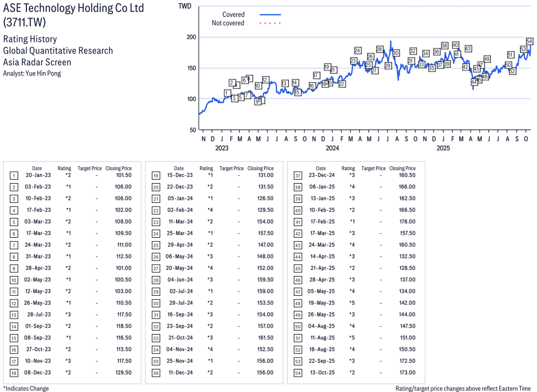Click the Closing Price header in third table

point(402,168)
